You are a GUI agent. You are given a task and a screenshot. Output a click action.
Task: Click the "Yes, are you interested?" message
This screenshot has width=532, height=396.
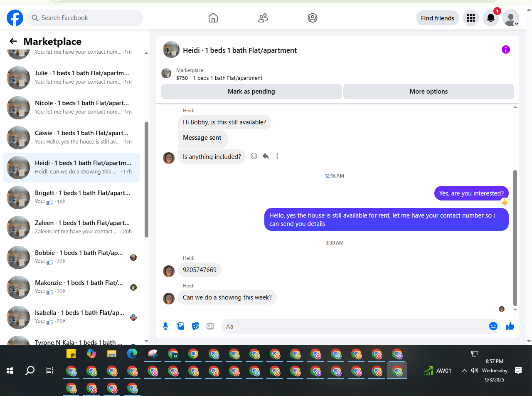[471, 193]
